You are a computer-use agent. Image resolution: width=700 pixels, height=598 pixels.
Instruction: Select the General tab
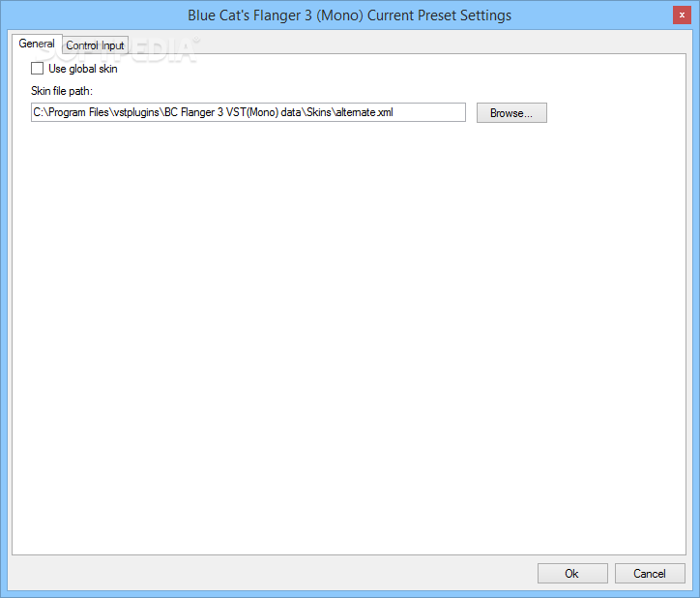pyautogui.click(x=37, y=44)
